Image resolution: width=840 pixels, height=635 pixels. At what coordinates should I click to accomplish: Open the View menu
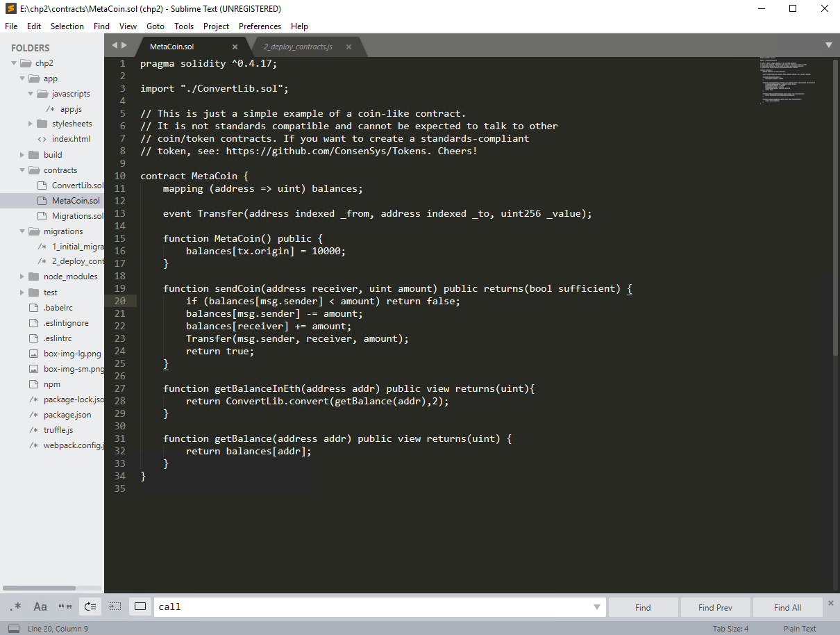128,26
